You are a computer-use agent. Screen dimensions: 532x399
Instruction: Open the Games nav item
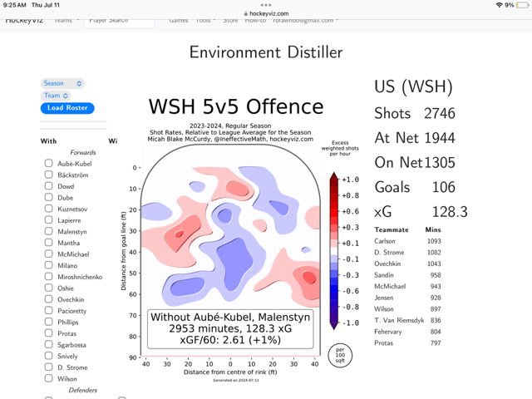[x=179, y=20]
